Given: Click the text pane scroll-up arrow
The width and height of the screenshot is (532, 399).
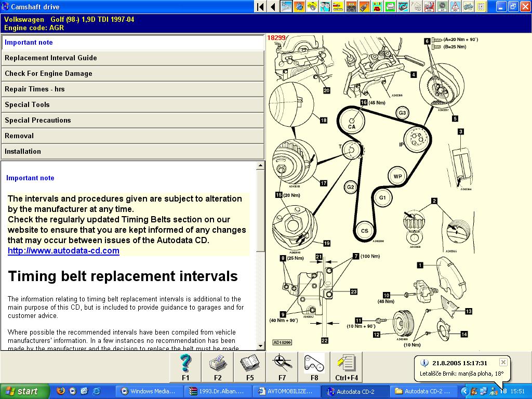Looking at the screenshot, I should [260, 166].
